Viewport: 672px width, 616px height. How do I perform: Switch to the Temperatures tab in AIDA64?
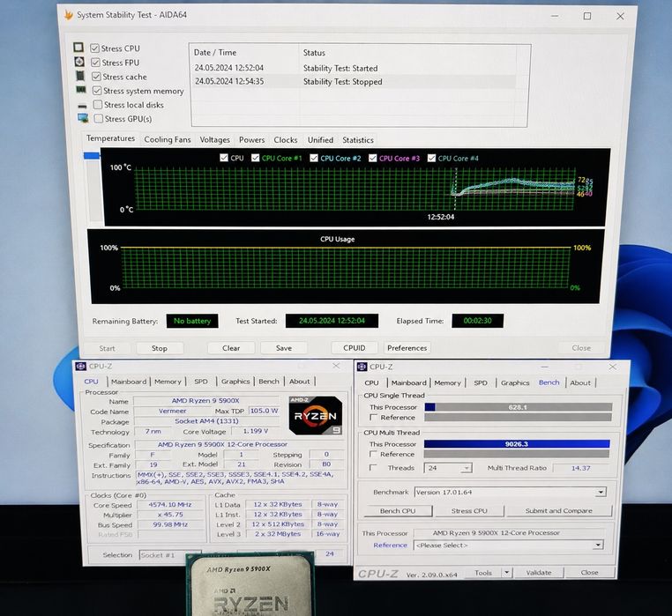110,138
